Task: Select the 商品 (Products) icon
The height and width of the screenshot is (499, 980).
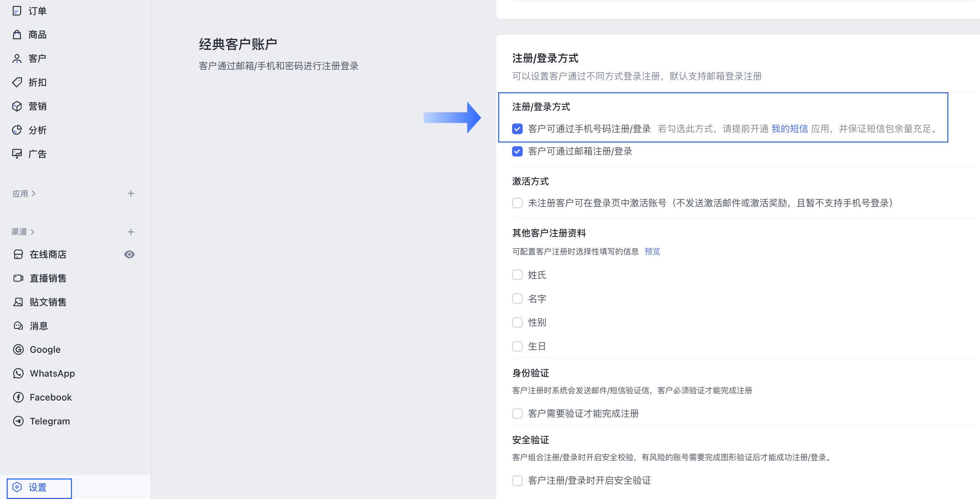Action: click(x=18, y=34)
